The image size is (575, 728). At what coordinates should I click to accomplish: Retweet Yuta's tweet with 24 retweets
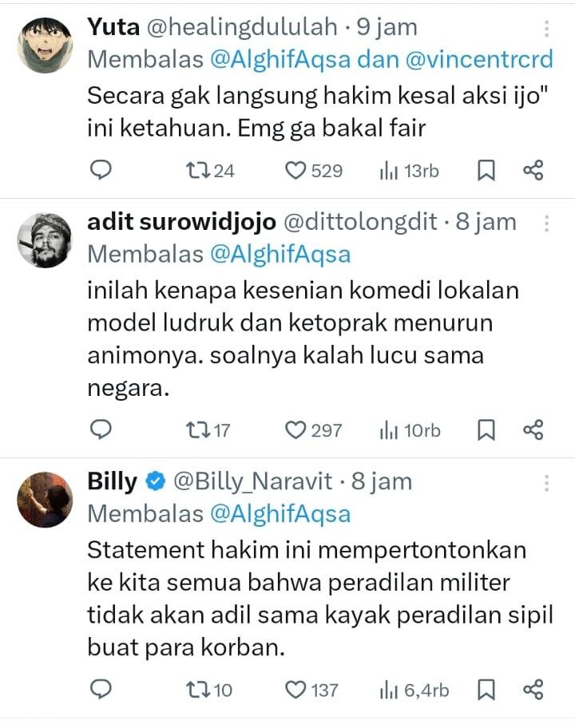pyautogui.click(x=210, y=171)
